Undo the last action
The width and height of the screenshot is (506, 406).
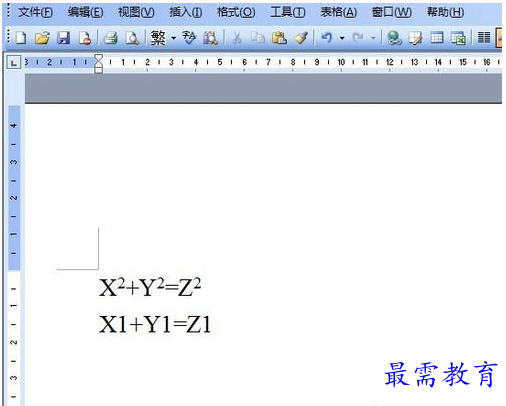pos(327,38)
